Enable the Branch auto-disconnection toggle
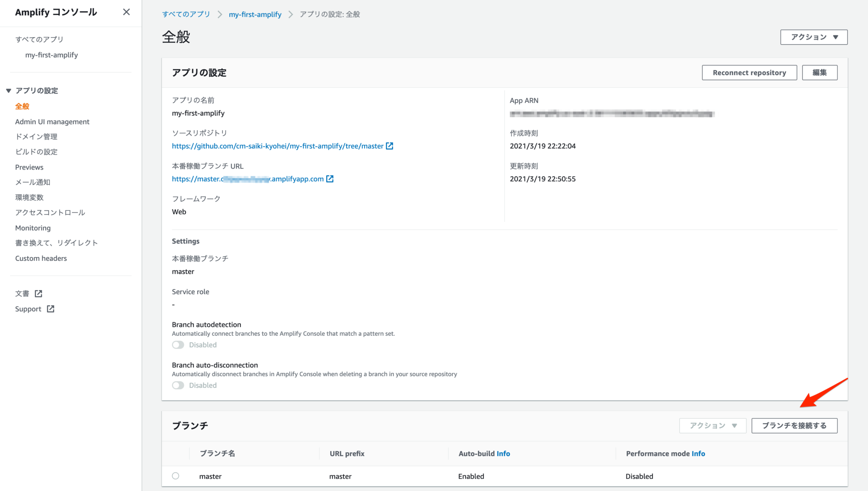The width and height of the screenshot is (868, 491). coord(178,385)
